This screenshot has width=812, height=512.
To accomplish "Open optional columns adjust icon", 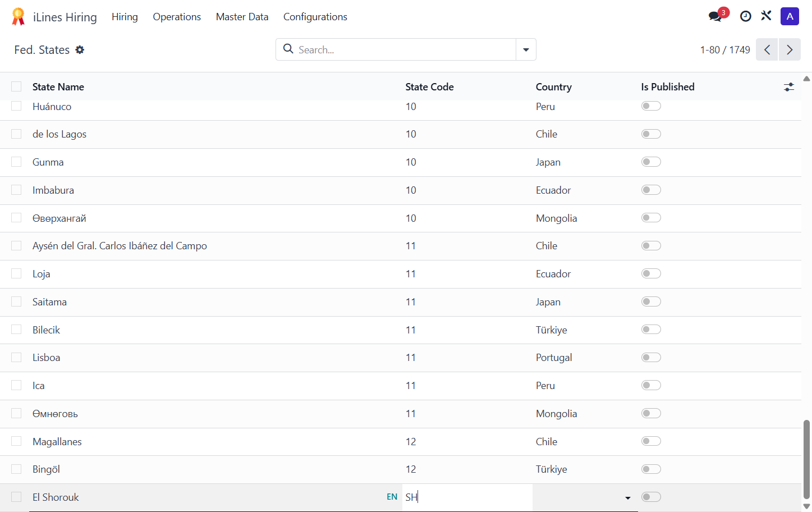I will (789, 87).
